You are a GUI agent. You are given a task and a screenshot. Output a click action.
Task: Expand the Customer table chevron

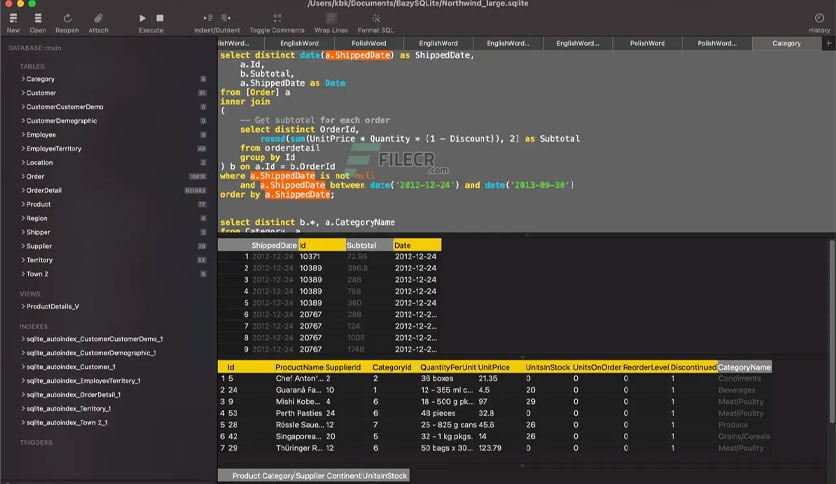point(23,93)
